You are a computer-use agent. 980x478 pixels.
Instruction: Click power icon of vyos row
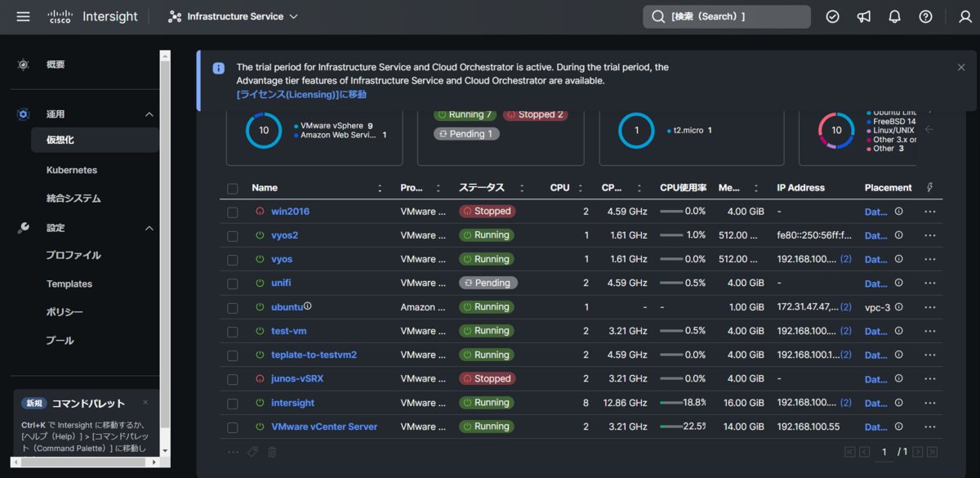(x=260, y=259)
